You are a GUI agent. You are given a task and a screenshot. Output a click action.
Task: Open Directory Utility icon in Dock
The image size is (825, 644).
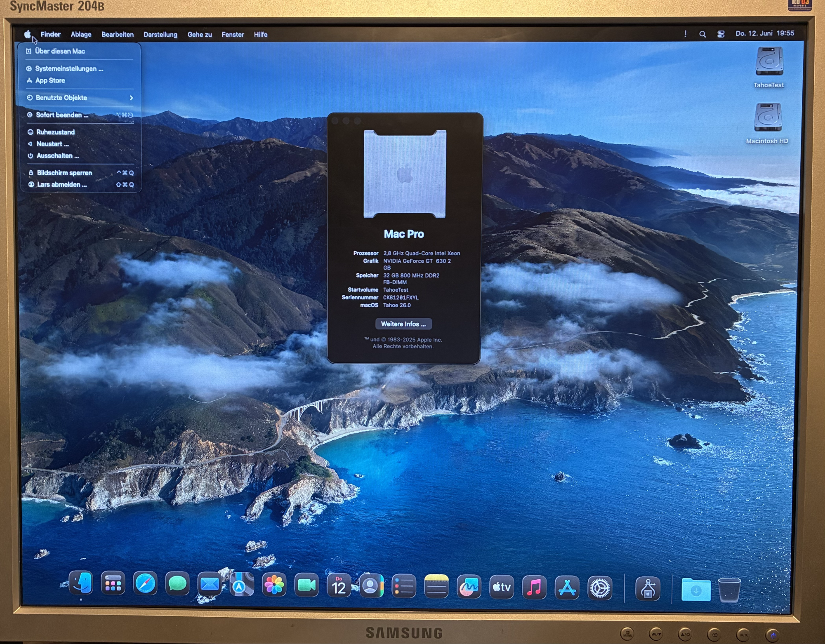[x=648, y=588]
